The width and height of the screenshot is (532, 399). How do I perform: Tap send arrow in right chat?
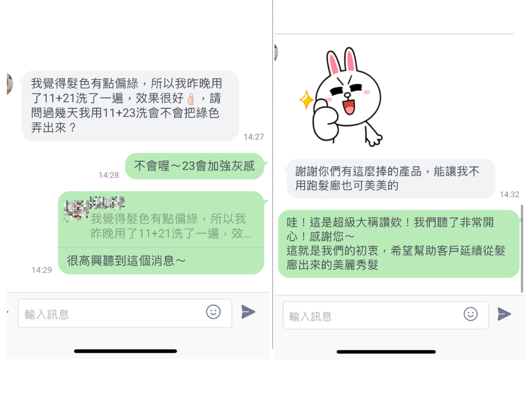(504, 314)
